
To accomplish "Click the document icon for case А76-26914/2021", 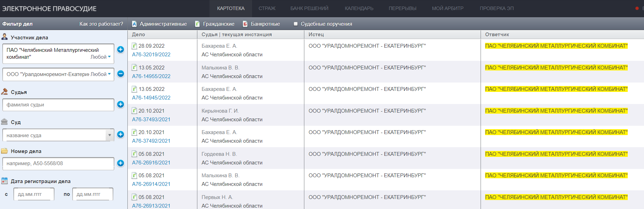I will point(134,175).
